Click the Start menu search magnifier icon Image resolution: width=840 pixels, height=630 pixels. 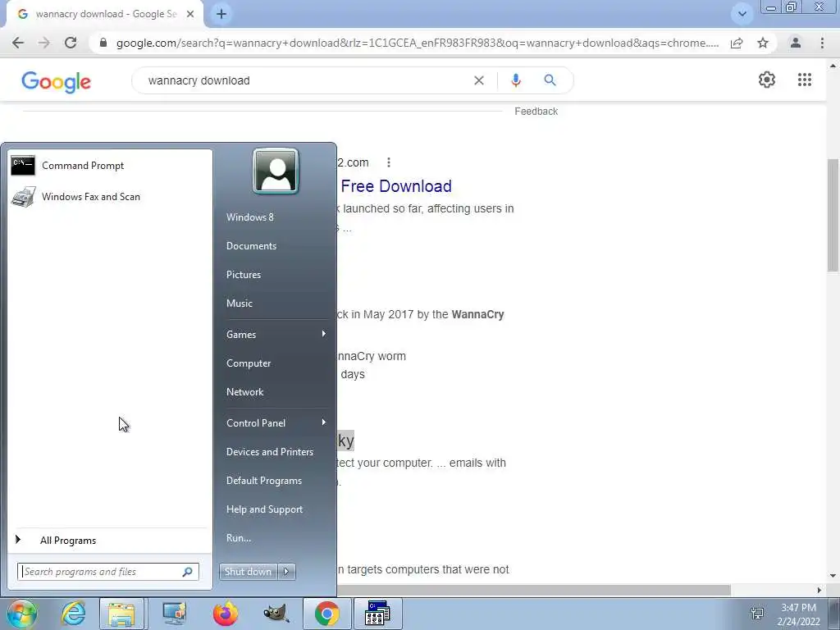click(x=188, y=572)
